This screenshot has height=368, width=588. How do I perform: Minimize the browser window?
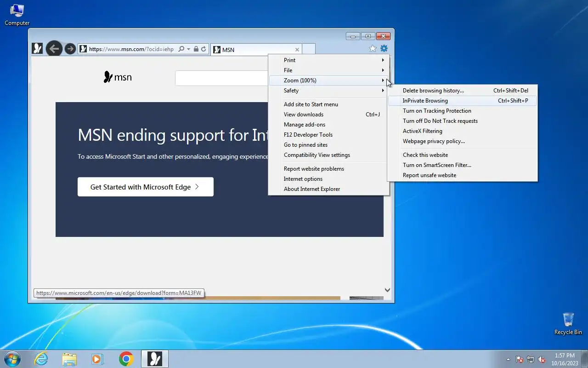353,36
